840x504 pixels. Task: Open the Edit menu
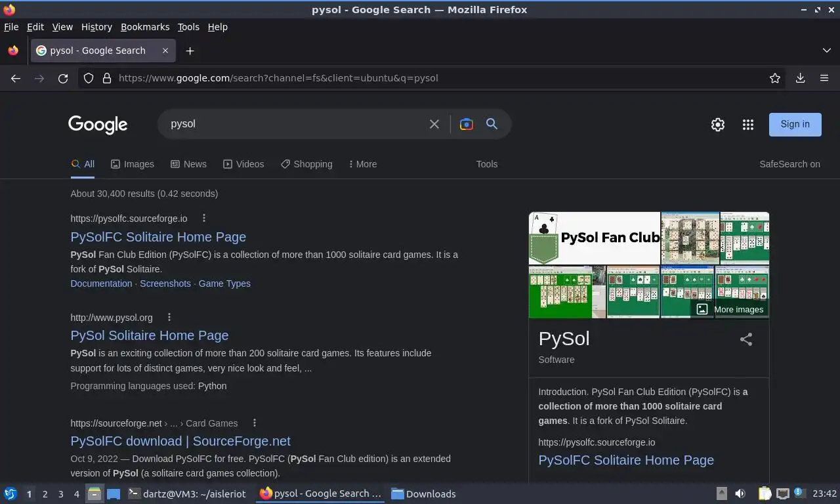[x=35, y=27]
